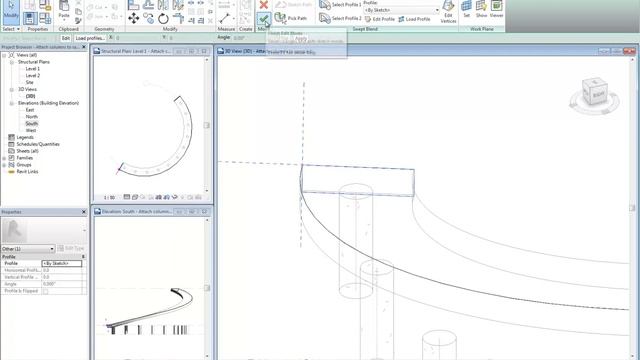This screenshot has width=640, height=360.
Task: Click Select Profile 2
Action: pos(340,18)
